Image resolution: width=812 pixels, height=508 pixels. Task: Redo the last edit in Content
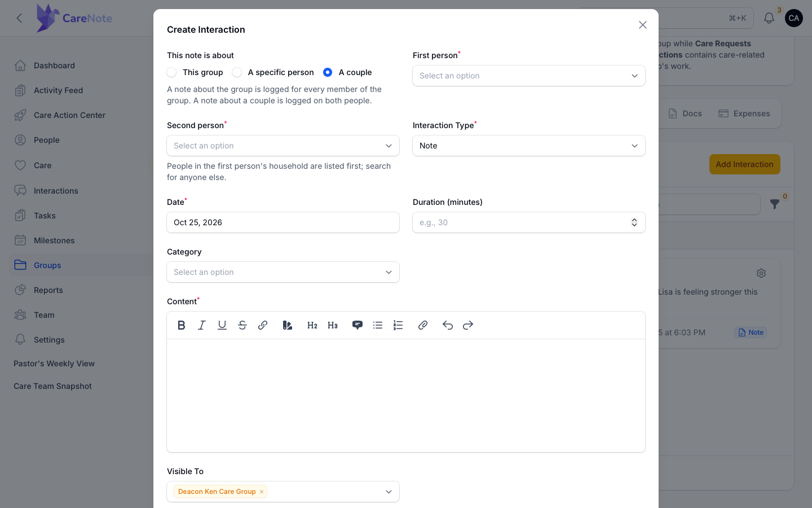(x=468, y=325)
